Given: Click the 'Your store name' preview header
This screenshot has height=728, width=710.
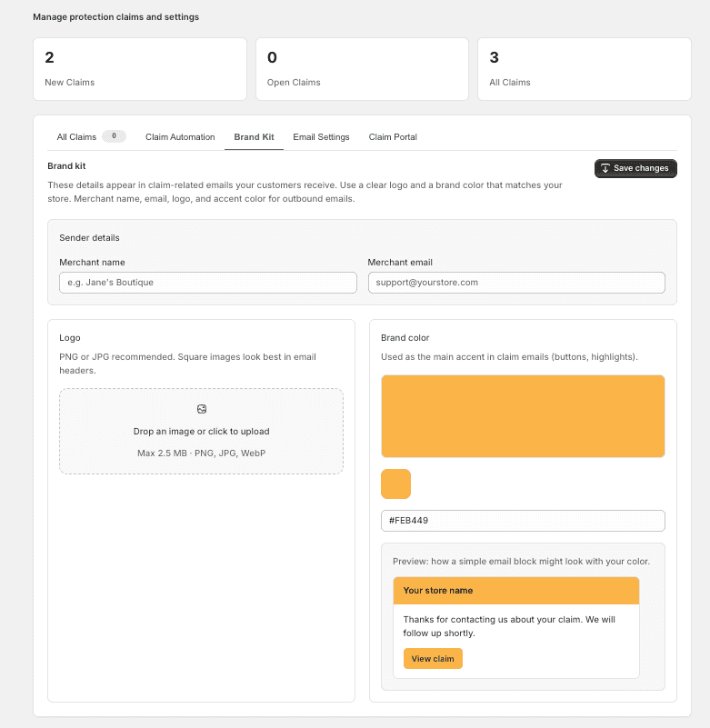Looking at the screenshot, I should [516, 591].
